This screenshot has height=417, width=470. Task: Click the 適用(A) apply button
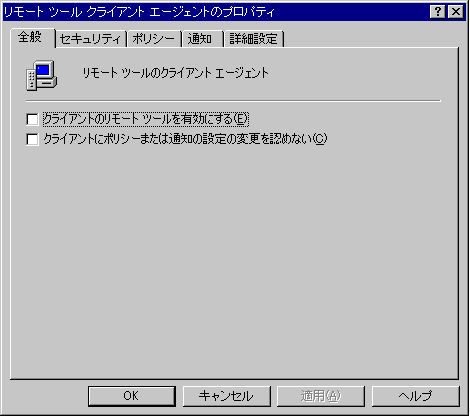tap(321, 396)
